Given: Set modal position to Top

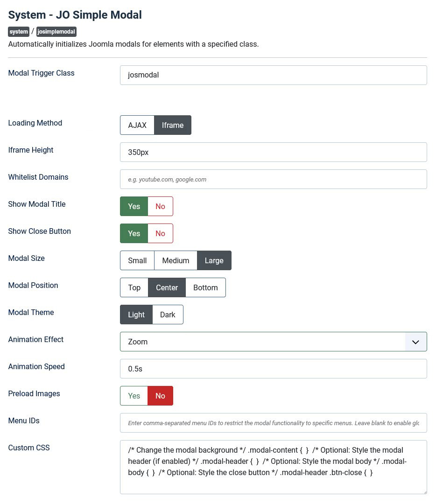Looking at the screenshot, I should (134, 287).
